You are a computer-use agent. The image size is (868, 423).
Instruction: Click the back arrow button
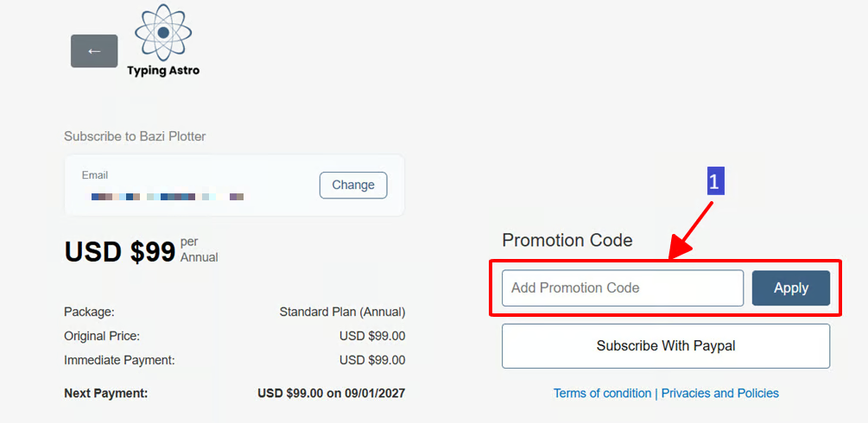coord(94,51)
